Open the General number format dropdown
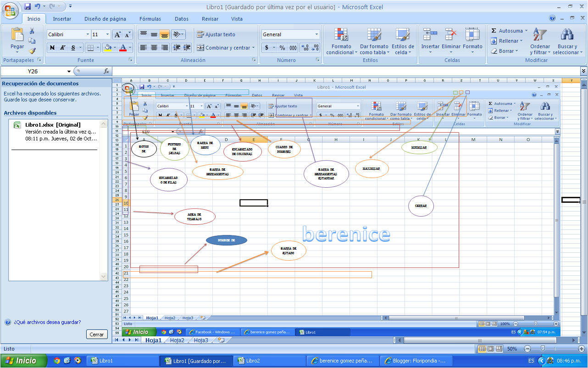Viewport: 588px width, 368px height. tap(290, 34)
